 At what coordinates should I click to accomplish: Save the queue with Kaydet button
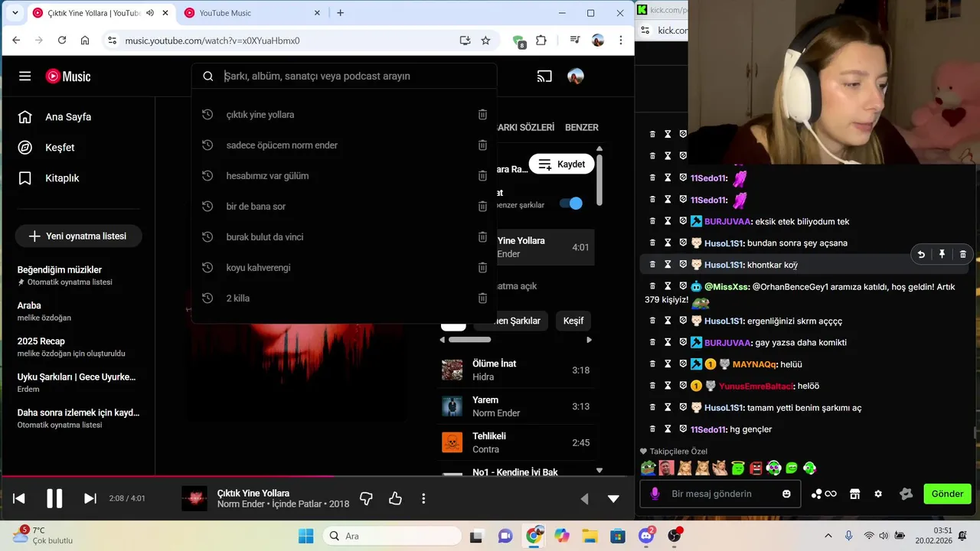(562, 165)
